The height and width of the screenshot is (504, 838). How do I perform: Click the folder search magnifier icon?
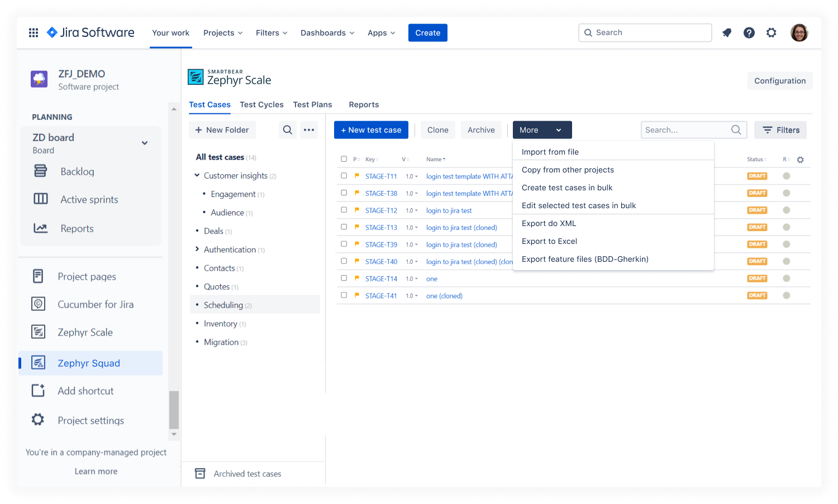click(288, 130)
